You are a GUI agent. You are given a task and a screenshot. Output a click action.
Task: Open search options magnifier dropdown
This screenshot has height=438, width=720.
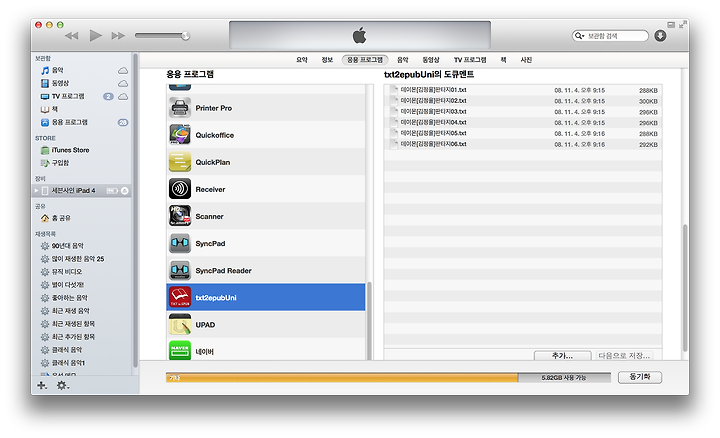[579, 36]
